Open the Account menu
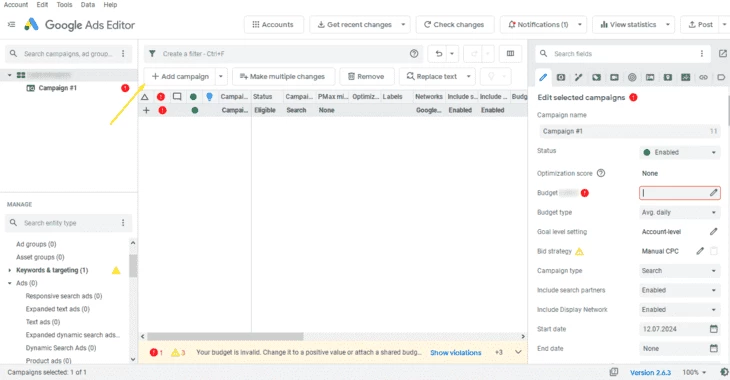 pyautogui.click(x=16, y=5)
